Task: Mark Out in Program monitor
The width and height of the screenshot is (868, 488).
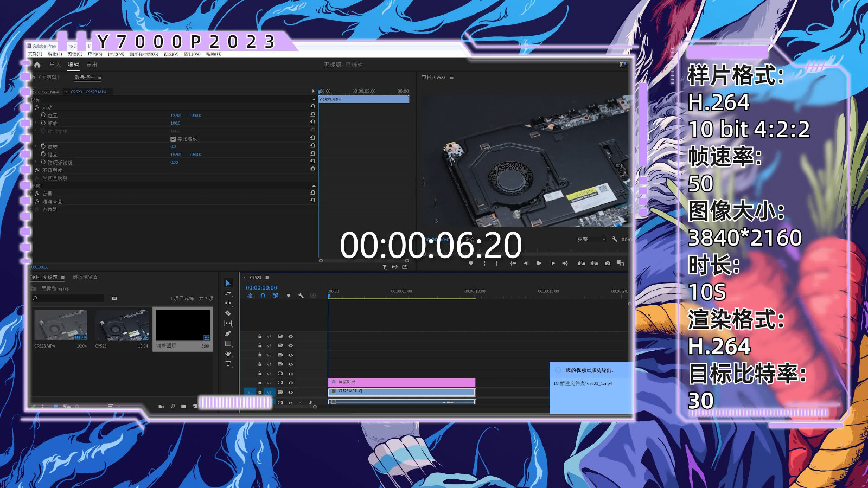Action: [496, 263]
